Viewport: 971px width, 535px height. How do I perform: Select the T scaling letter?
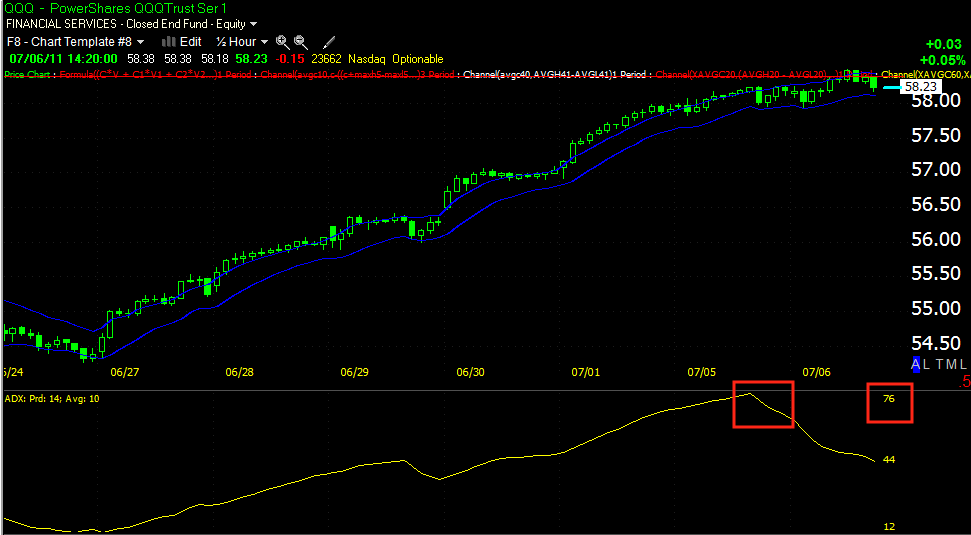[939, 365]
